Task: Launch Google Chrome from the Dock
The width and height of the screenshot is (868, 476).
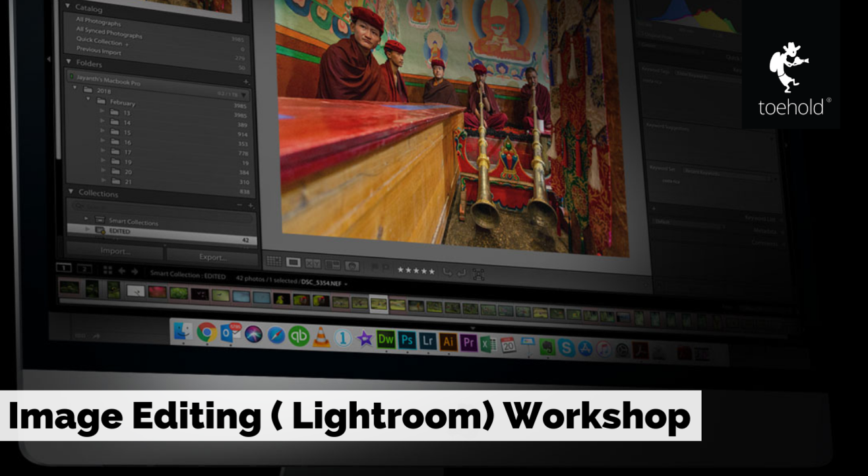Action: (207, 333)
